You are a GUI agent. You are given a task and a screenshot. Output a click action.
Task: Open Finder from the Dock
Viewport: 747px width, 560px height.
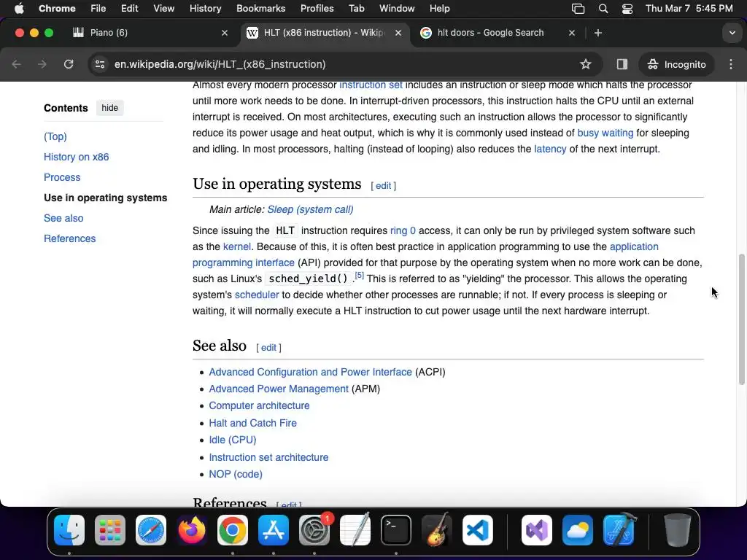(69, 531)
